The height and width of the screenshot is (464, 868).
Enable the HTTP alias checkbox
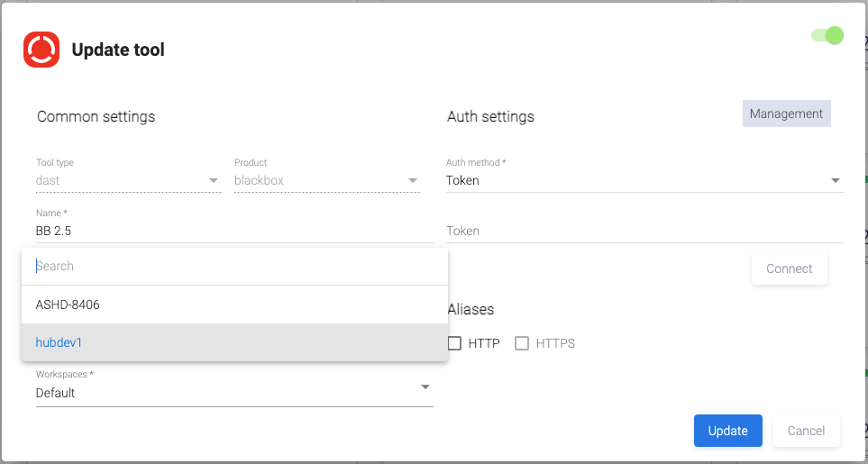[x=455, y=343]
